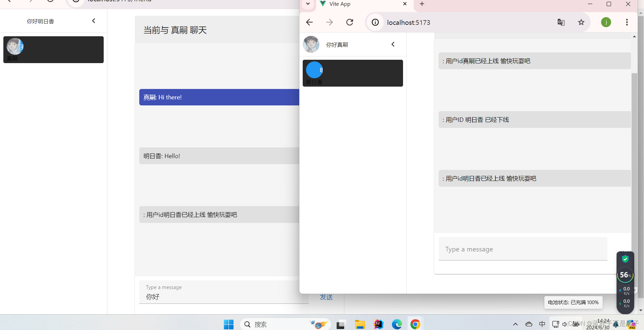Go forward in the front browser window

pyautogui.click(x=330, y=22)
